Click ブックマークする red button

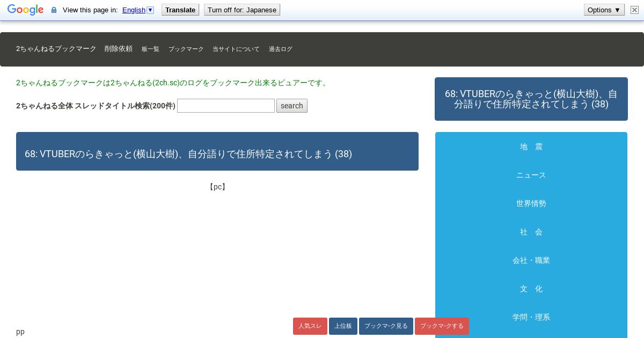point(442,326)
